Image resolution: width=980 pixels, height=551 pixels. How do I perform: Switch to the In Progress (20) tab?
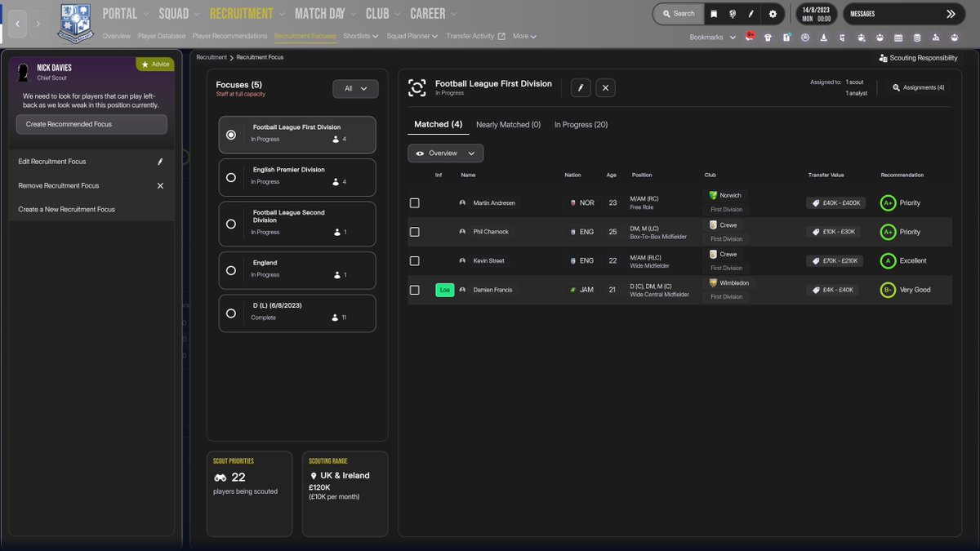[x=581, y=124]
